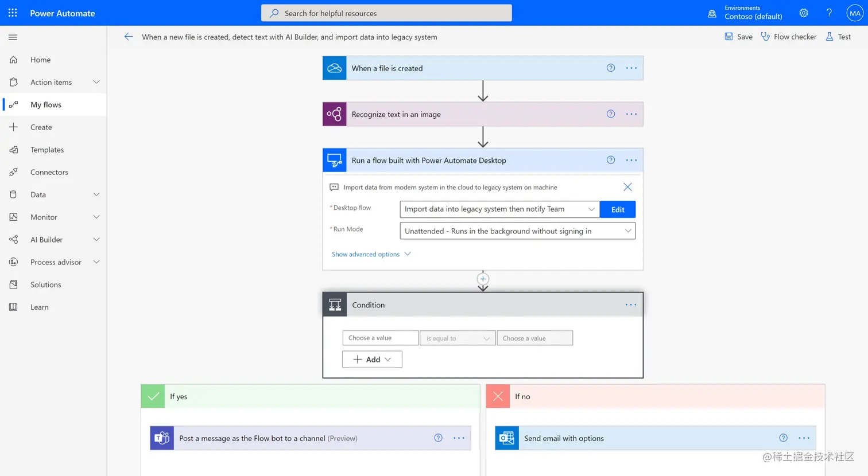Run the Flow checker
The height and width of the screenshot is (476, 868).
(788, 37)
